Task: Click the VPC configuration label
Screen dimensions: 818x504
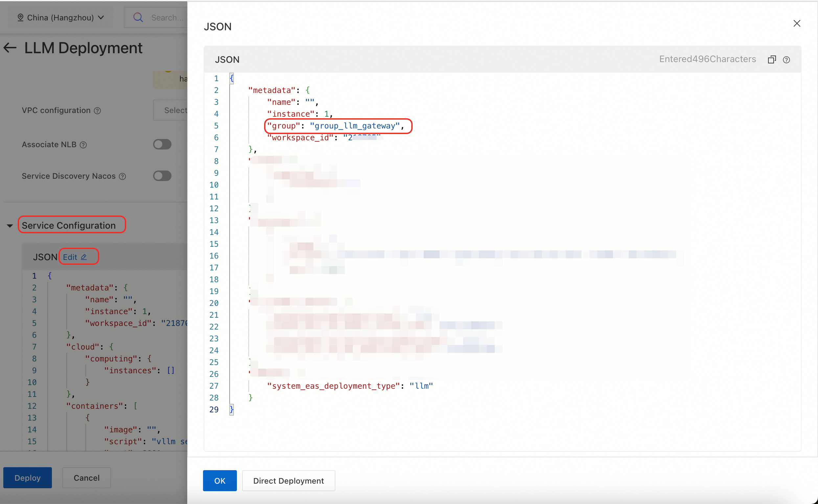Action: pos(56,110)
